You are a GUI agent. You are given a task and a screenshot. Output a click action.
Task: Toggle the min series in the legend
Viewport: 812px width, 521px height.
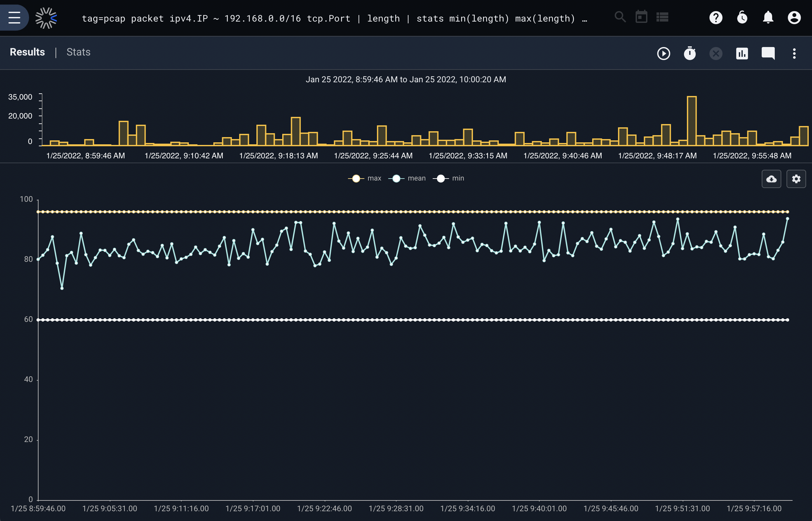click(x=448, y=178)
